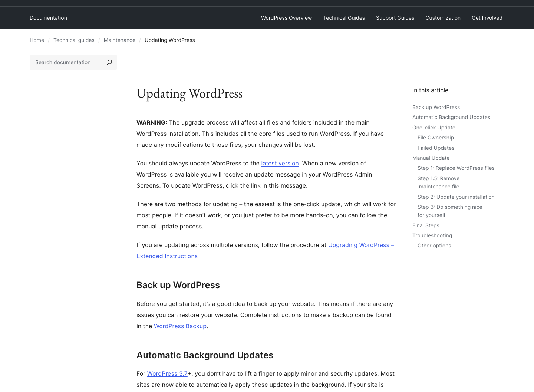Open the WordPress Backup link

click(x=180, y=326)
